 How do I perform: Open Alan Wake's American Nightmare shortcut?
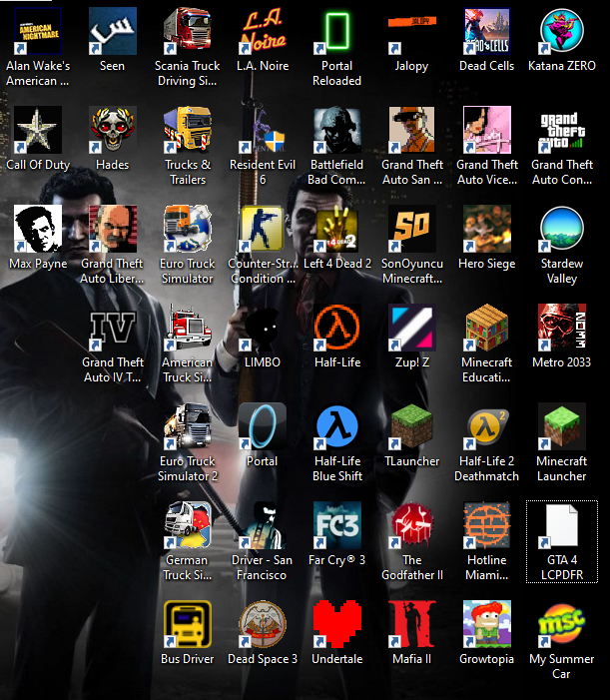click(38, 31)
